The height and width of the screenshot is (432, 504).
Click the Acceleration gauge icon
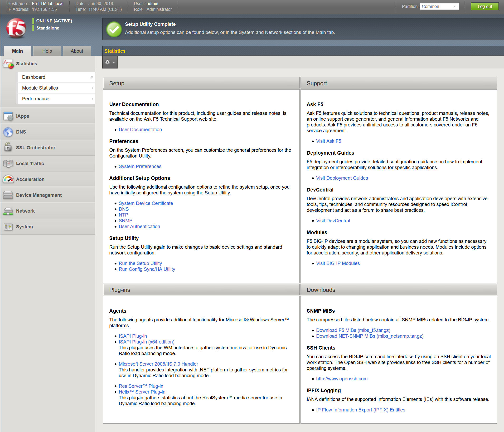pos(8,179)
